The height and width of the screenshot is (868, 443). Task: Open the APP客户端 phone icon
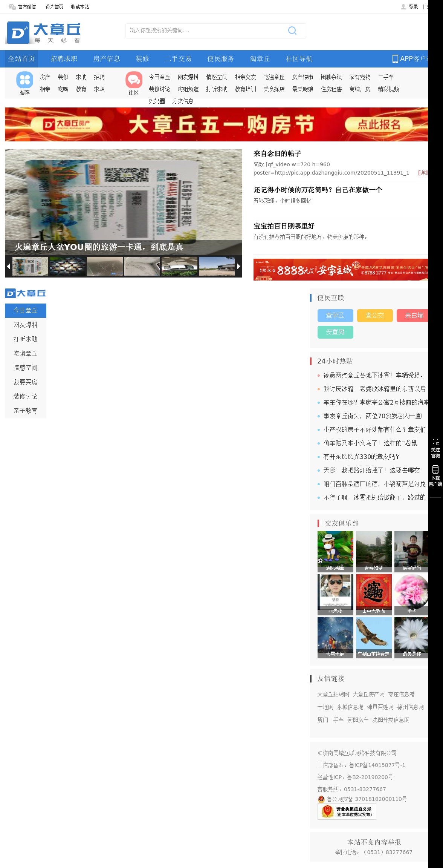coord(395,59)
